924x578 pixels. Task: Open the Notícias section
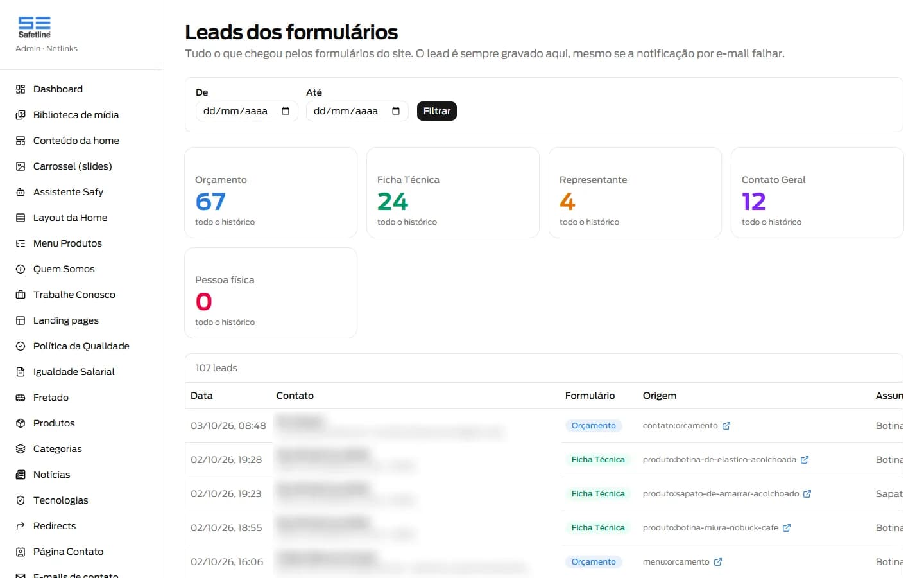click(81, 475)
